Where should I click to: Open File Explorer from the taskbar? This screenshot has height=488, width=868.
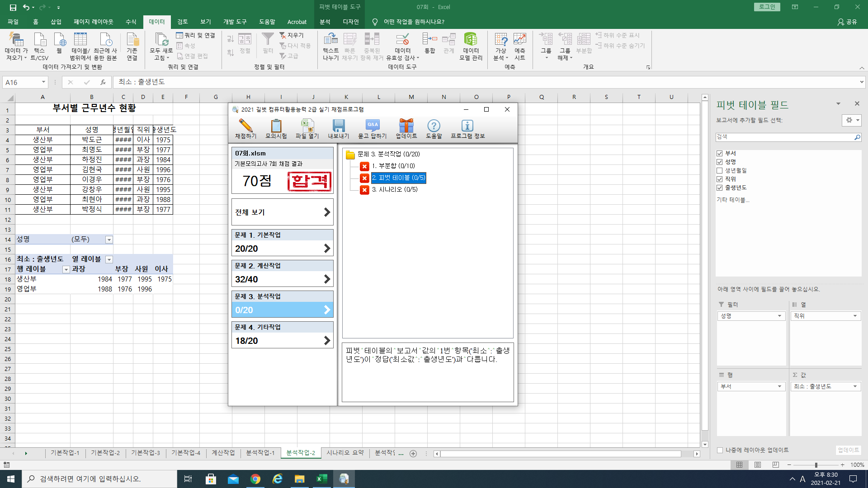(x=299, y=479)
